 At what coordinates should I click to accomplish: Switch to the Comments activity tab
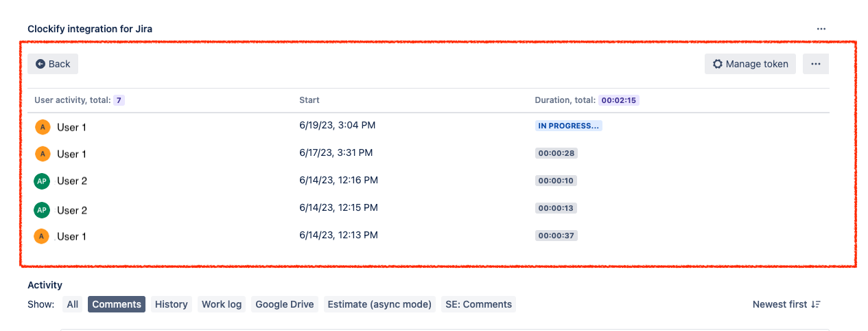click(x=117, y=304)
